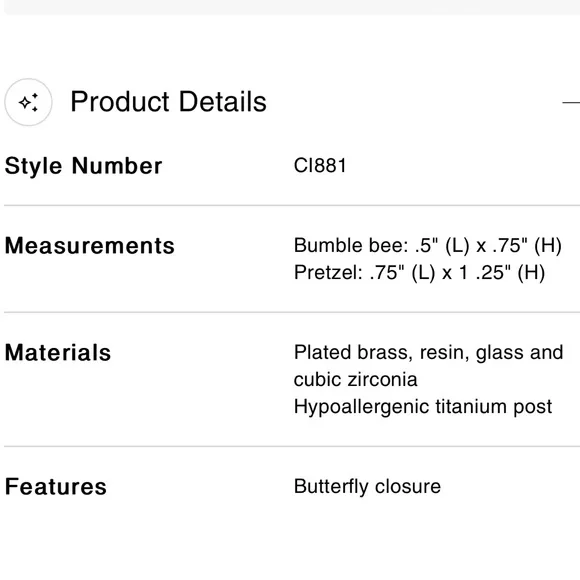Click the divider below Materials row
580x580 pixels.
coord(292,446)
